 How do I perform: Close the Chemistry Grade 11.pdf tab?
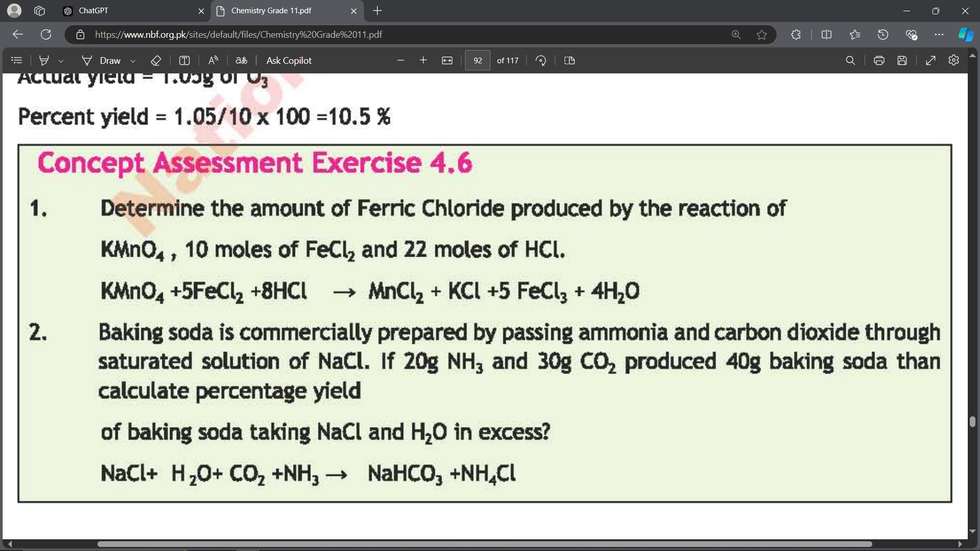point(354,11)
